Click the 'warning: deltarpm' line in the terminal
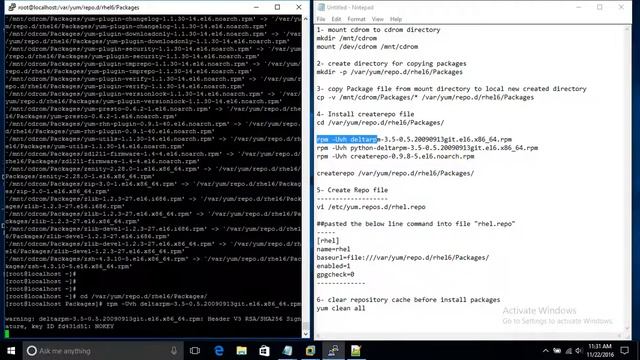 [x=153, y=319]
